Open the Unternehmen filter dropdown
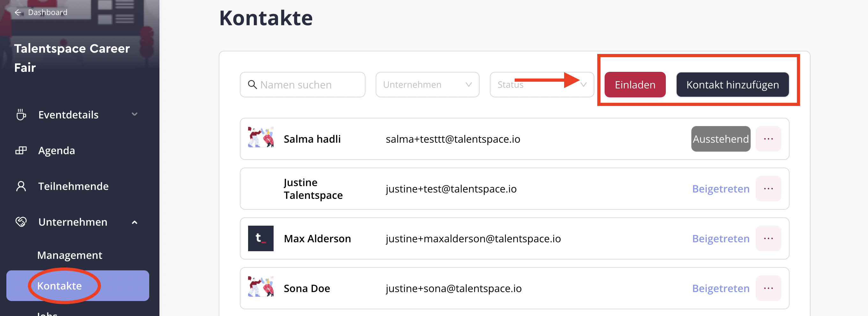This screenshot has width=868, height=316. [427, 85]
